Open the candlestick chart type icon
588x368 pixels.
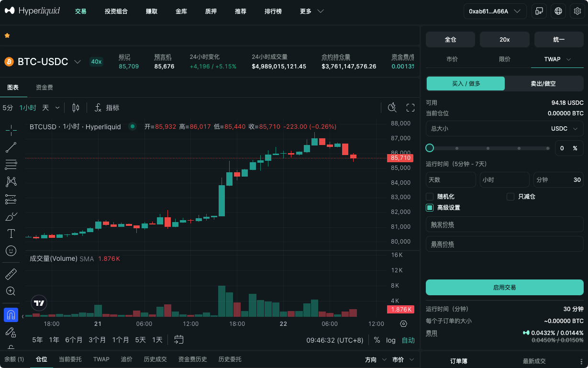pos(76,108)
